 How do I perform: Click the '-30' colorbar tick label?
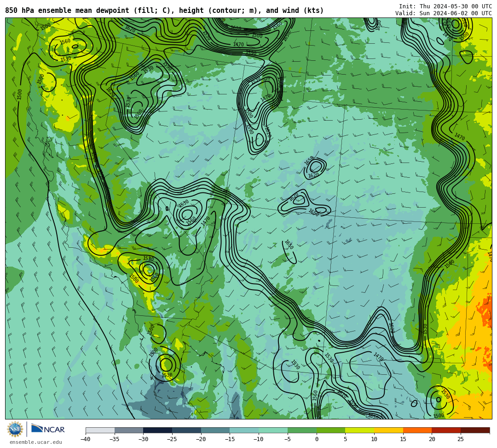pos(143,439)
